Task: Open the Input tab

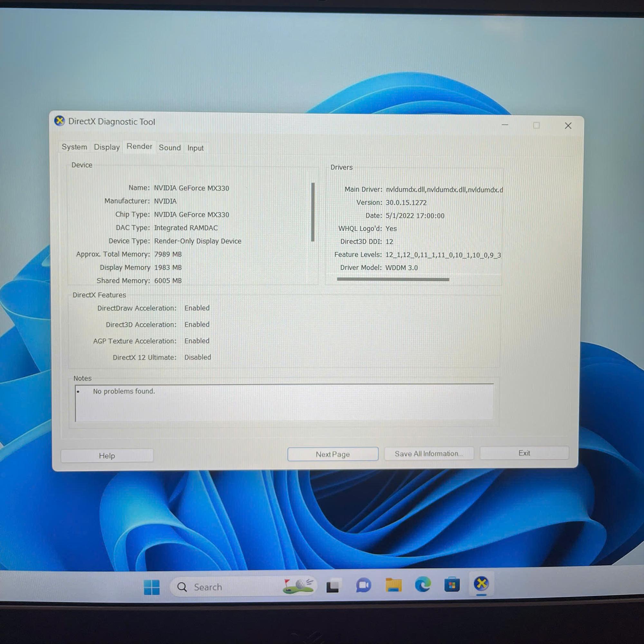Action: 195,148
